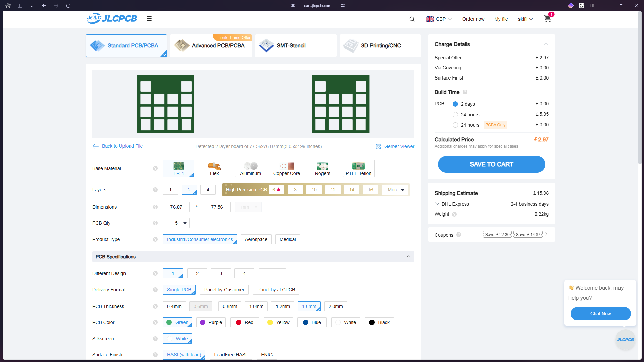Click the SAVE TO CART button
This screenshot has width=644, height=362.
coord(491,164)
